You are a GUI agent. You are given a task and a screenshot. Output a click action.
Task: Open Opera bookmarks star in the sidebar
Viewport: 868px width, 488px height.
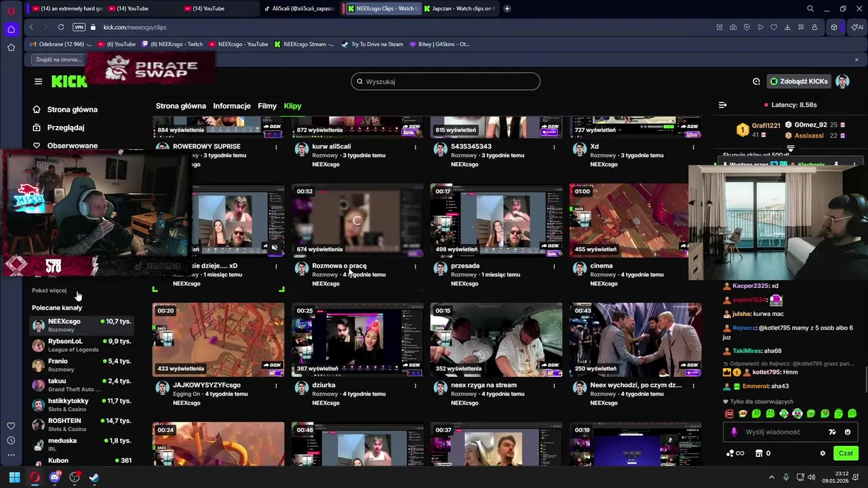(x=11, y=47)
